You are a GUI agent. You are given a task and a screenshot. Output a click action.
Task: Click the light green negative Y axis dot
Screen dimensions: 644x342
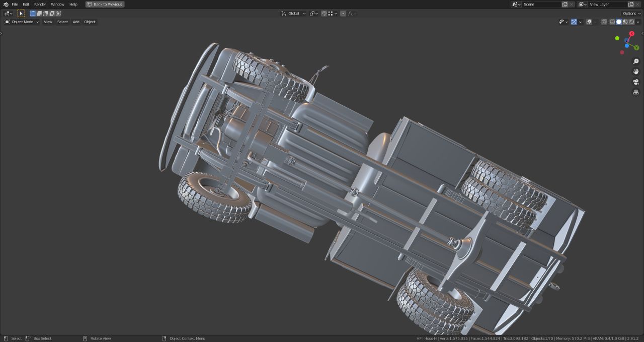[617, 38]
